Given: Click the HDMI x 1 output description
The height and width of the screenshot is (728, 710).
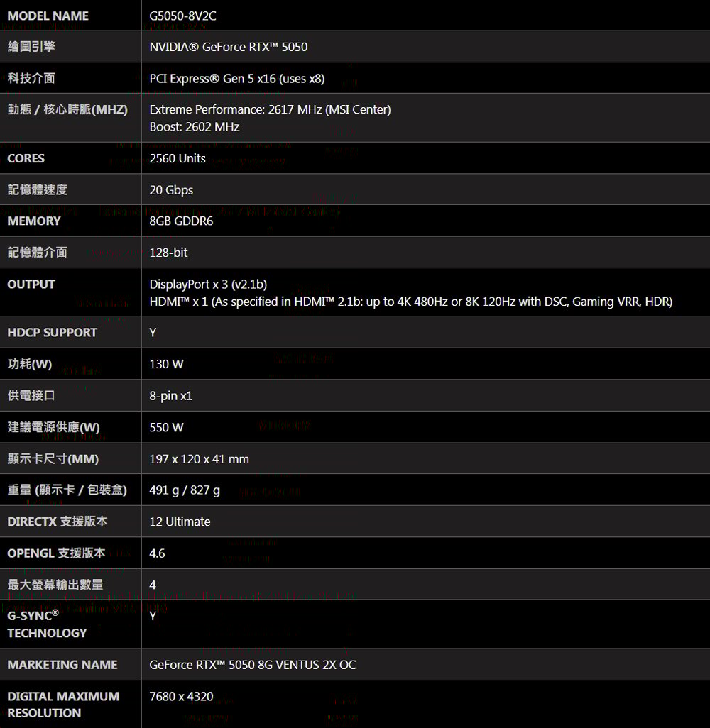Looking at the screenshot, I should (x=411, y=302).
